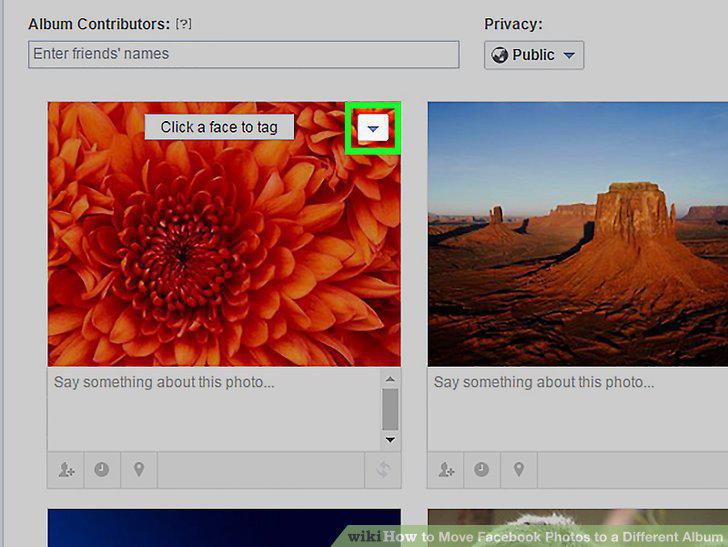Viewport: 728px width, 547px height.
Task: Click the desert photo caption text box
Action: (x=577, y=409)
